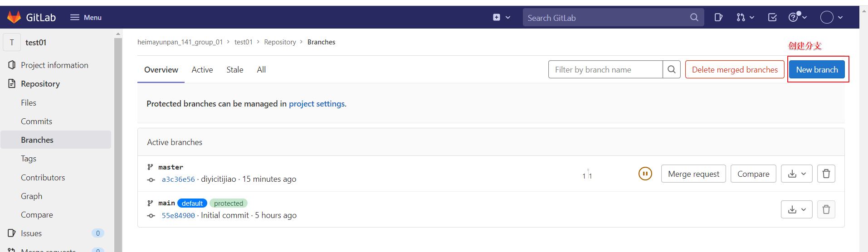Delete the main branch with trash icon
868x252 pixels.
[826, 210]
